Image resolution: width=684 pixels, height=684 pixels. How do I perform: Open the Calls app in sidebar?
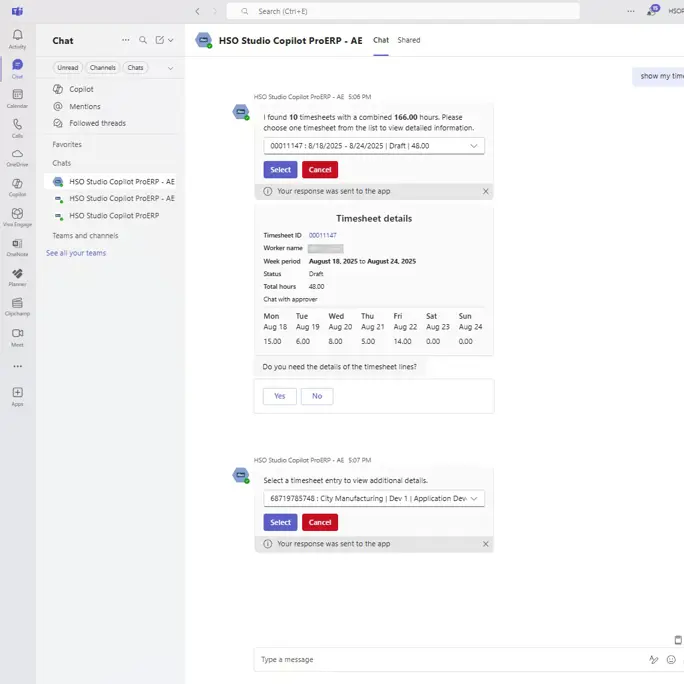17,127
